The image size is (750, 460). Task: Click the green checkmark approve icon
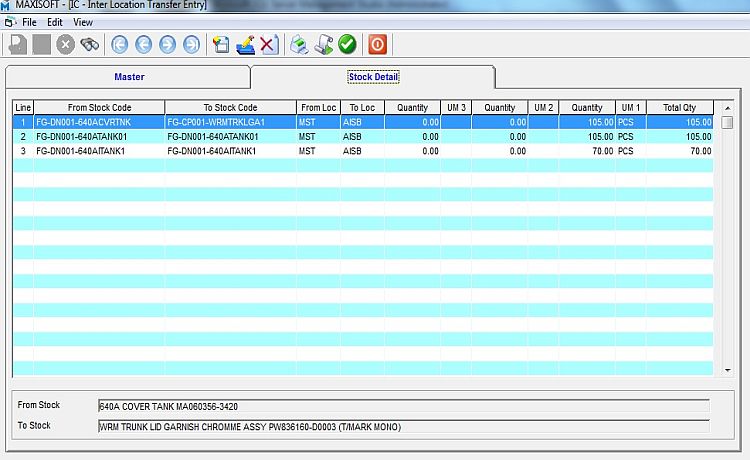347,44
